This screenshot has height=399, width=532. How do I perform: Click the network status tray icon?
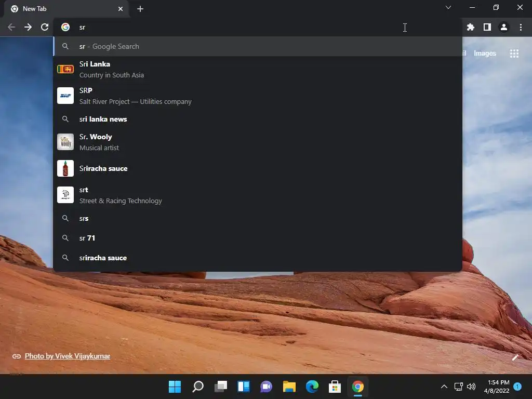tap(459, 387)
